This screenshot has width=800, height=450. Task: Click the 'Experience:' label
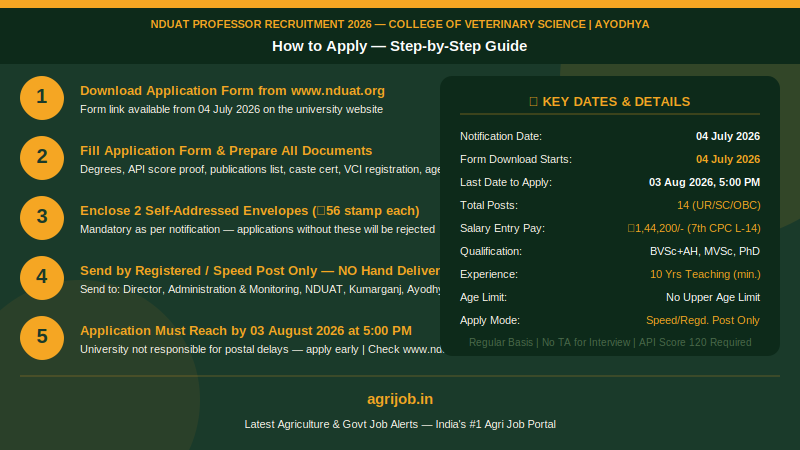pyautogui.click(x=489, y=274)
